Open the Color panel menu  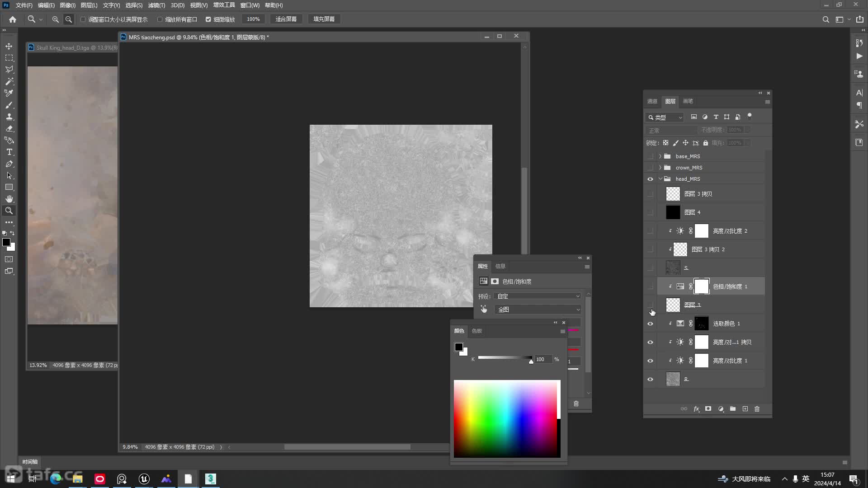click(x=562, y=331)
